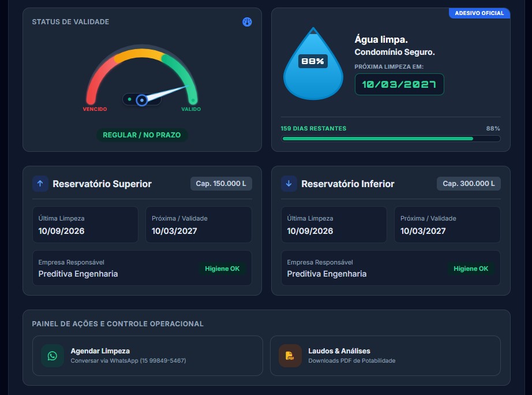Click the PDF file icon for Laudos & Análises
The height and width of the screenshot is (395, 532).
(x=290, y=356)
